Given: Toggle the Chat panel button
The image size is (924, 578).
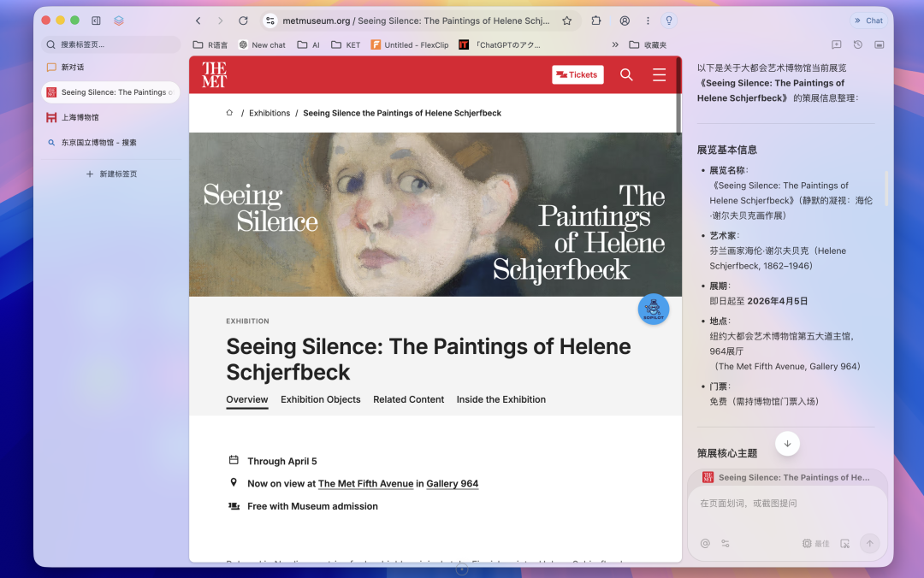Looking at the screenshot, I should click(868, 21).
